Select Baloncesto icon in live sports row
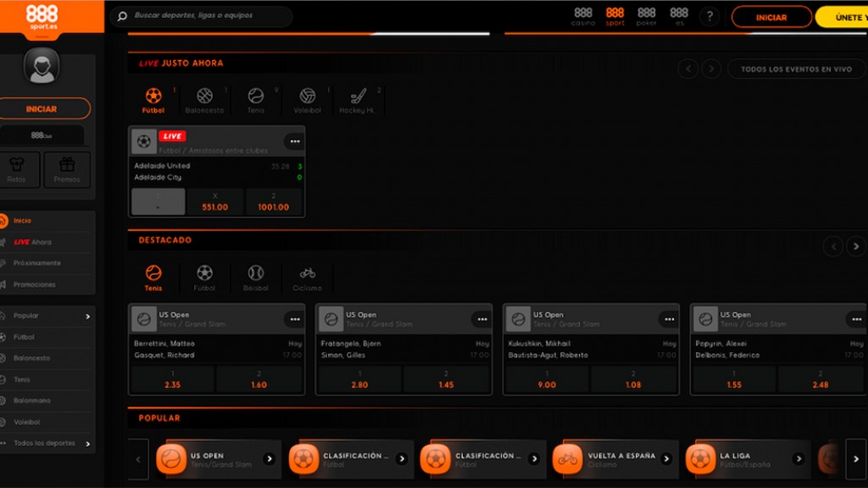Image resolution: width=868 pixels, height=488 pixels. tap(204, 100)
